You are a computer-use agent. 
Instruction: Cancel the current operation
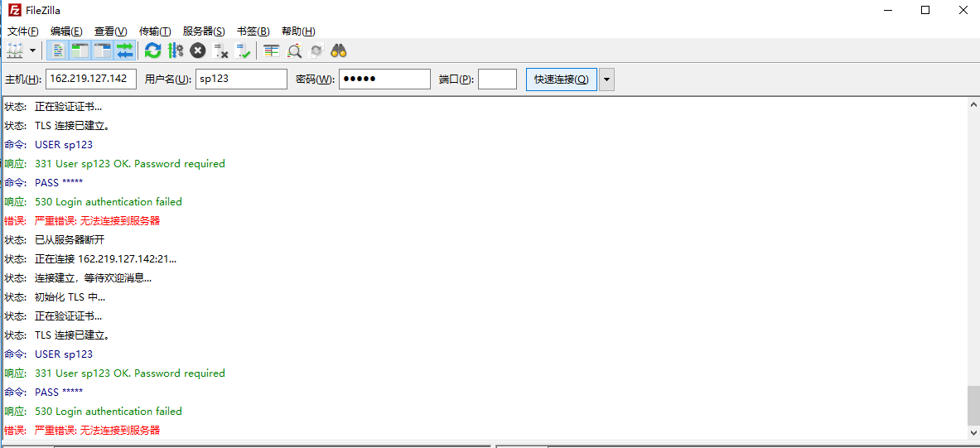(197, 51)
